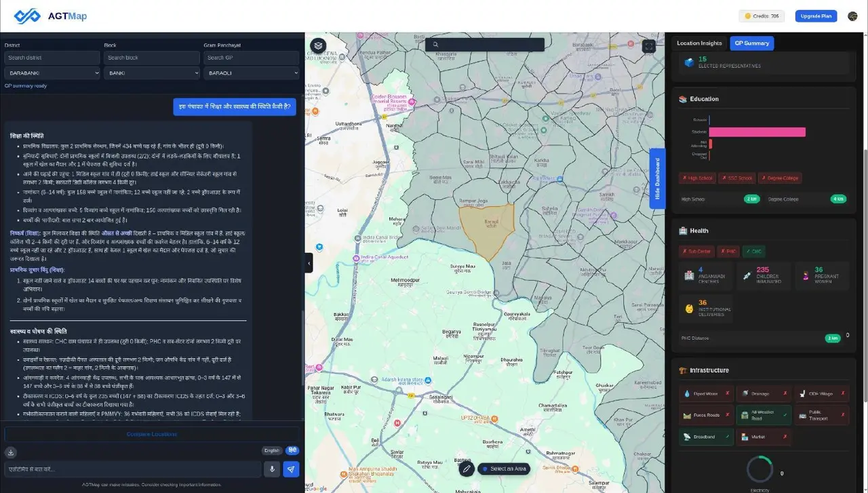This screenshot has width=868, height=493.
Task: Click the PHC Distance 2 km badge
Action: (x=833, y=338)
